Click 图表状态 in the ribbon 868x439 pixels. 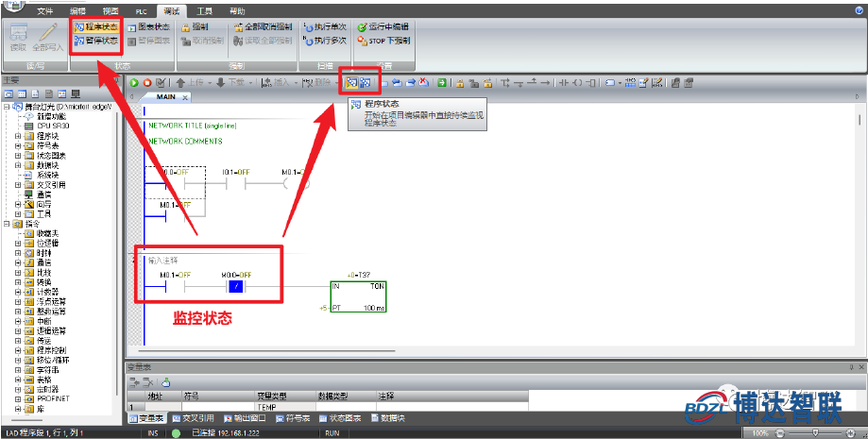pyautogui.click(x=149, y=26)
